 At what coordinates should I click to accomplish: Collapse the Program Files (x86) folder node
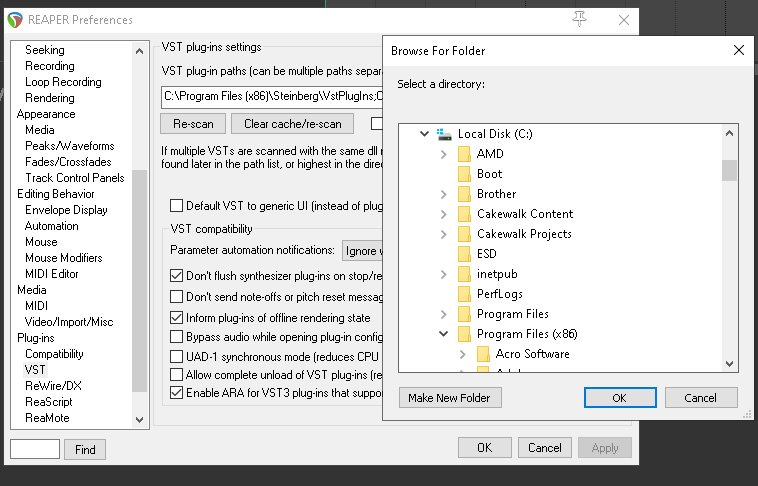tap(443, 334)
